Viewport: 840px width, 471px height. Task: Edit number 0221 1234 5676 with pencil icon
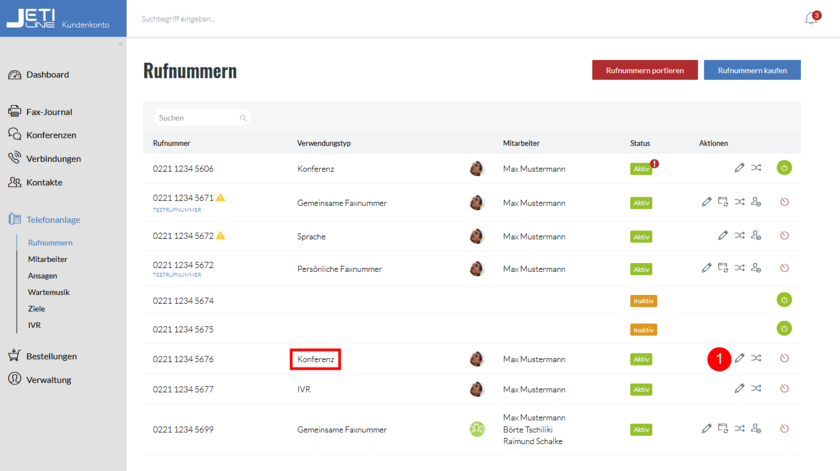739,358
